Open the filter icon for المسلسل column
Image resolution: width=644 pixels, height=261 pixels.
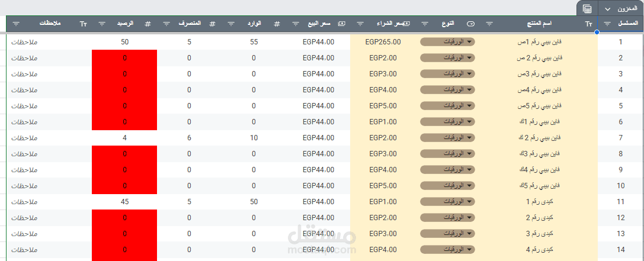[x=607, y=24]
